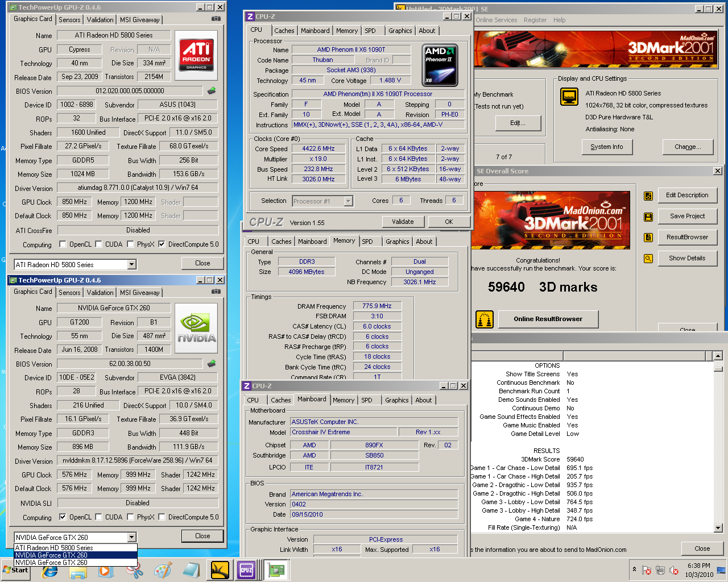Open the ATI Radeon HD 5800 Series GPU selector dropdown
This screenshot has width=728, height=582.
[x=131, y=265]
